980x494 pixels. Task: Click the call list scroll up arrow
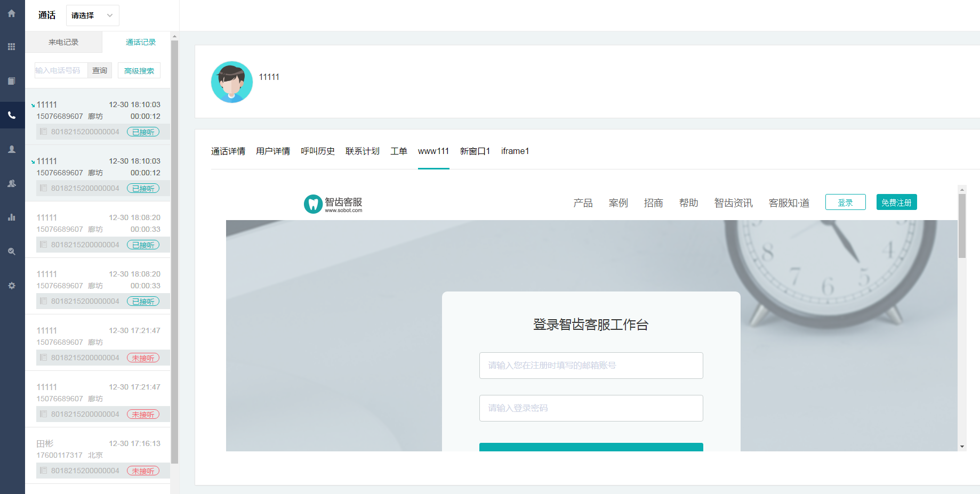click(174, 36)
